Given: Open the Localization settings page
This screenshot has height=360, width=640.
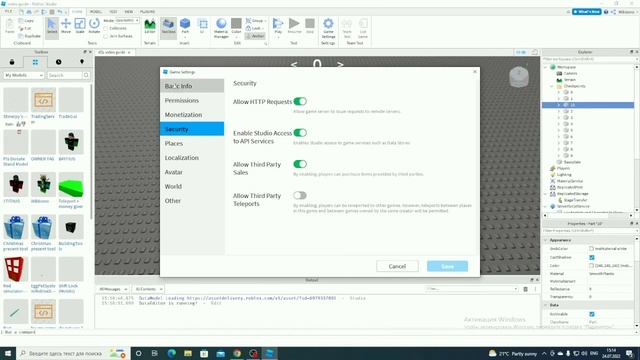Looking at the screenshot, I should (x=192, y=158).
